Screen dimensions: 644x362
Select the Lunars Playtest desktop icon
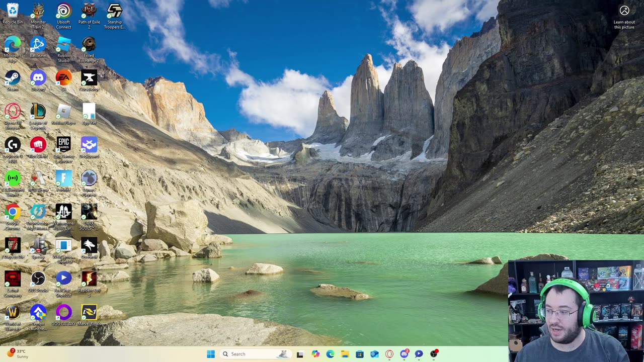click(x=89, y=184)
